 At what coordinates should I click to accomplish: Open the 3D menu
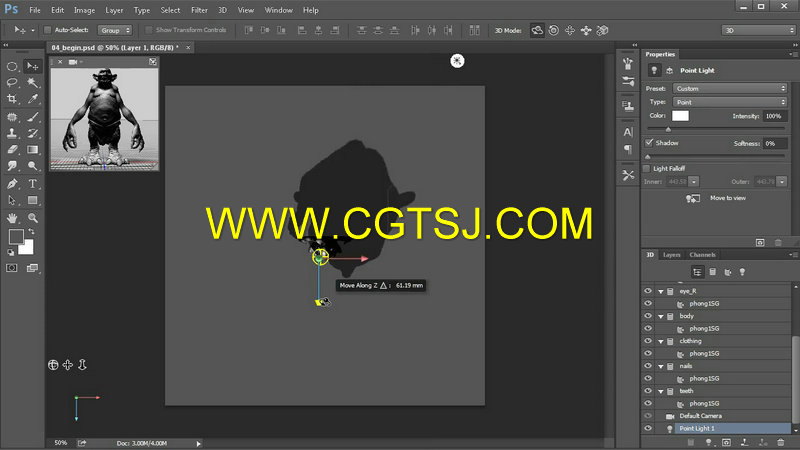point(222,10)
